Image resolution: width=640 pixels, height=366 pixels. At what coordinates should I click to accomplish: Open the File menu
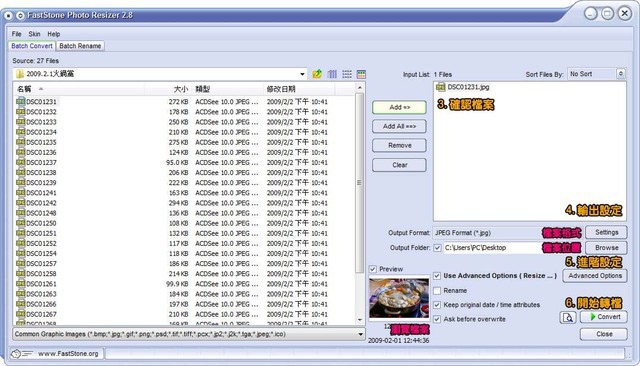[16, 34]
